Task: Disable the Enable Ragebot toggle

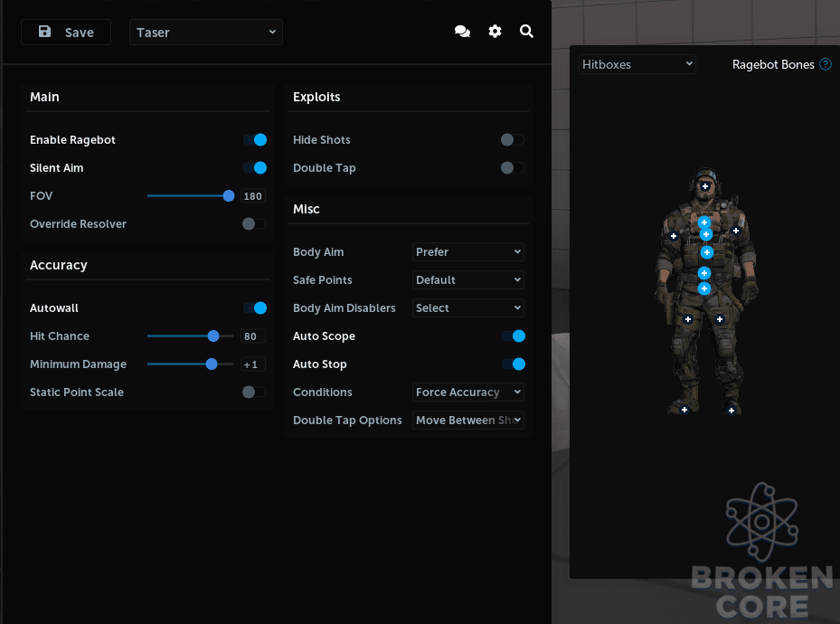Action: click(x=255, y=140)
